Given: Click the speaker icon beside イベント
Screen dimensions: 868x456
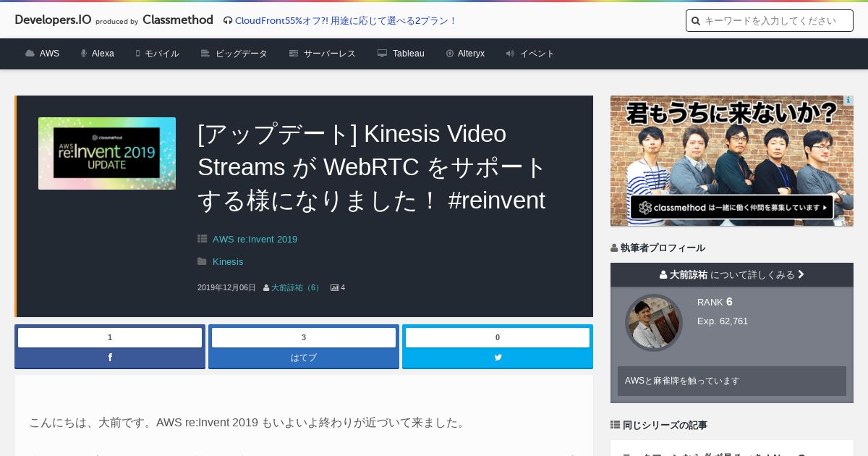Looking at the screenshot, I should pos(511,54).
